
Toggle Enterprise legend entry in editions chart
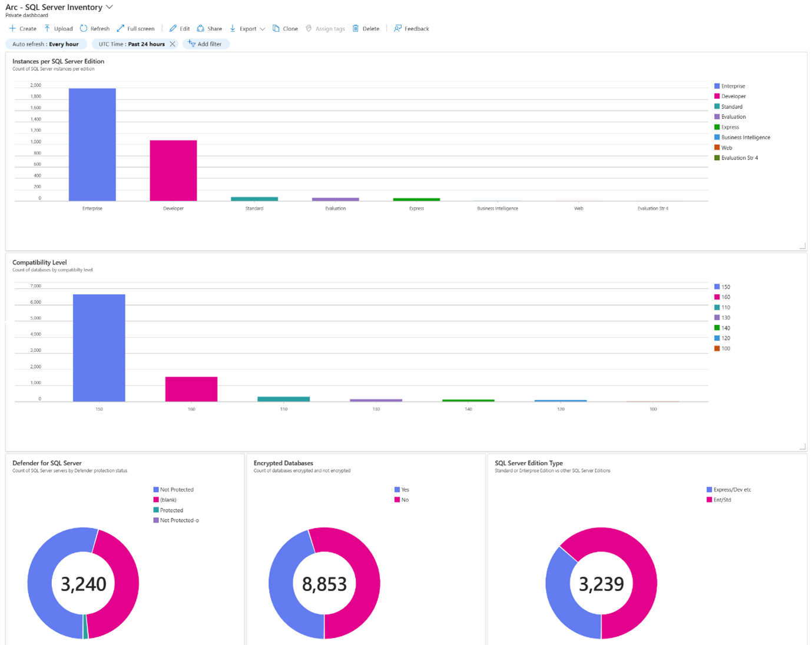733,86
